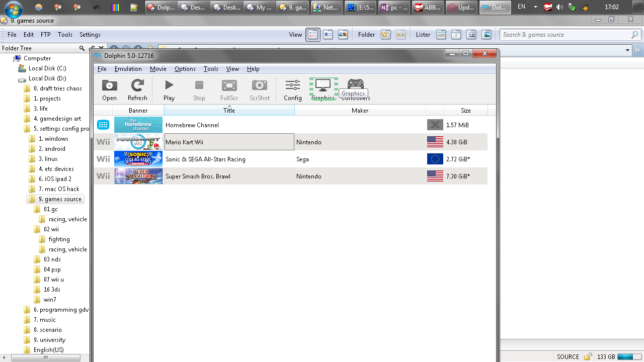
Task: Click the US flag for Mario Kart Wii
Action: tap(435, 142)
